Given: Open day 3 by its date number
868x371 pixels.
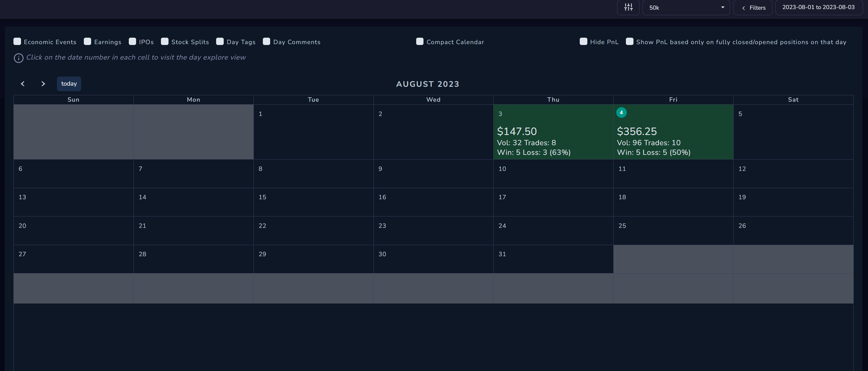Looking at the screenshot, I should click(500, 114).
